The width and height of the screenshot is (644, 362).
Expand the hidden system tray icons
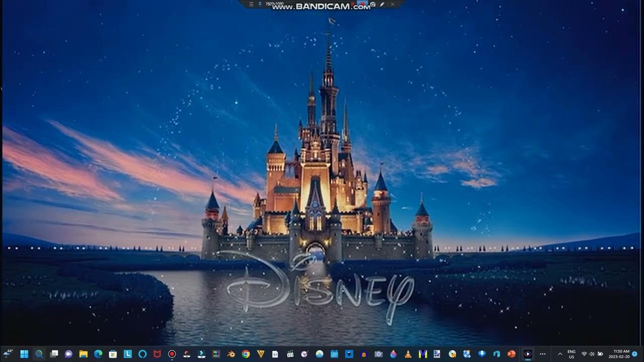(x=560, y=354)
